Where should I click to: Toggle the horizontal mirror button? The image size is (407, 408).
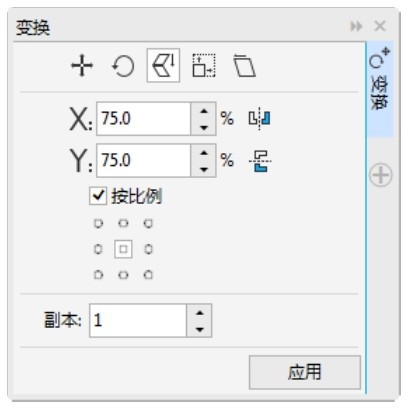coord(260,119)
